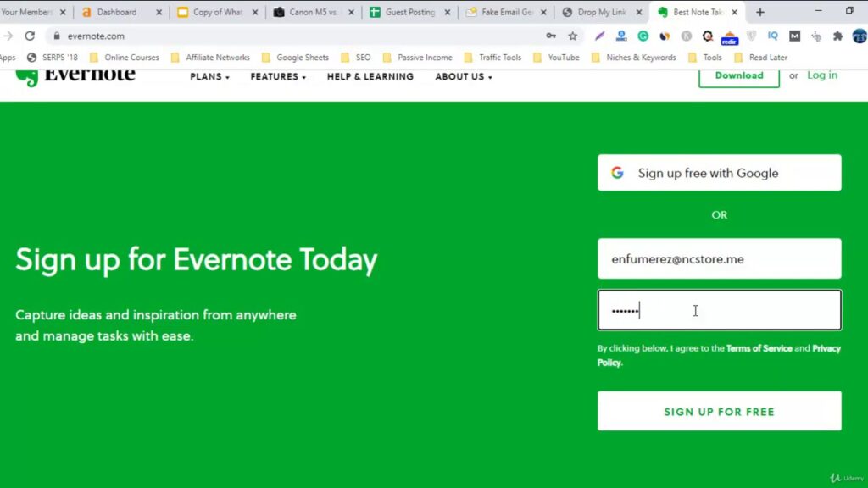
Task: Open the SEO bookmark folder
Action: point(356,57)
